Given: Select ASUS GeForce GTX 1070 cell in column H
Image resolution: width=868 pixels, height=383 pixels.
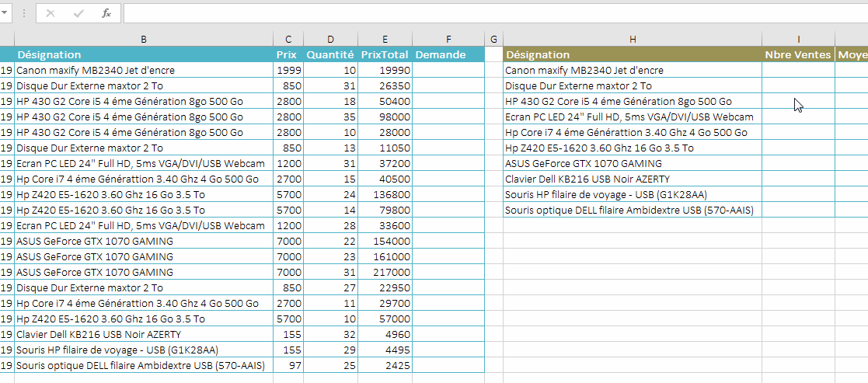Looking at the screenshot, I should tap(633, 163).
